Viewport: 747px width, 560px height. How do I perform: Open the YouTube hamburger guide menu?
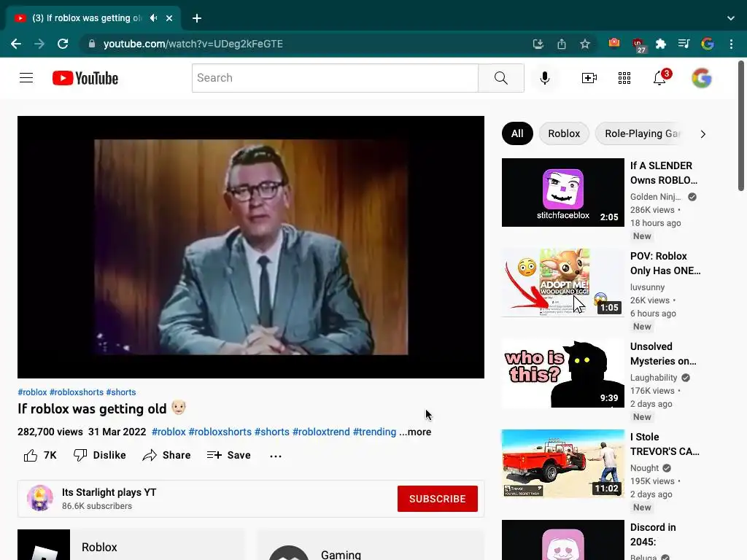point(26,77)
